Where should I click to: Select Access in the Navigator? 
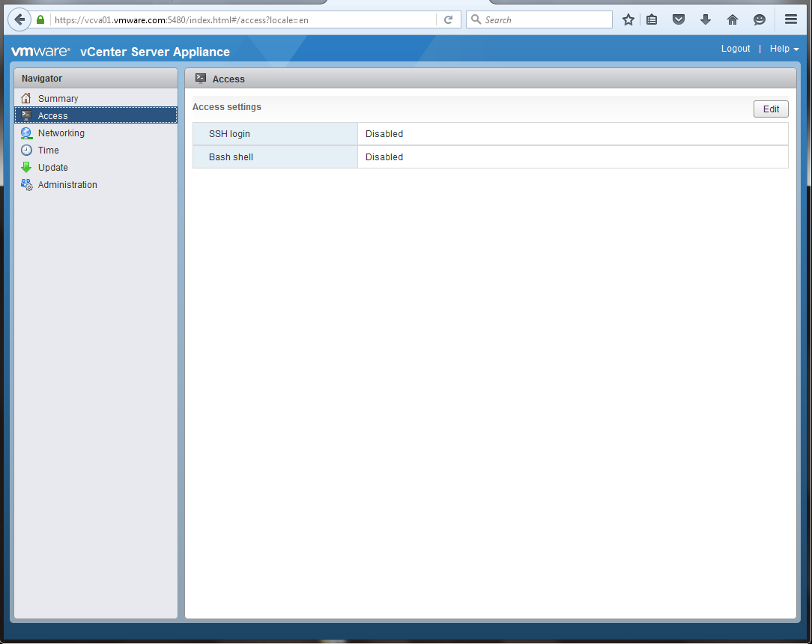coord(96,115)
